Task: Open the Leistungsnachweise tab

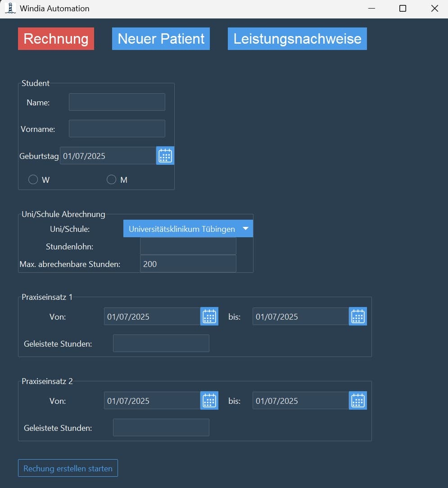Action: 297,39
